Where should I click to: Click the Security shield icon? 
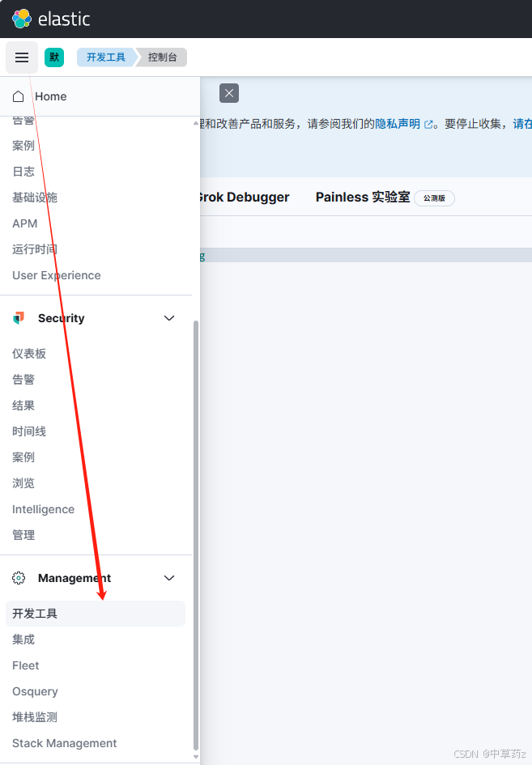click(19, 318)
